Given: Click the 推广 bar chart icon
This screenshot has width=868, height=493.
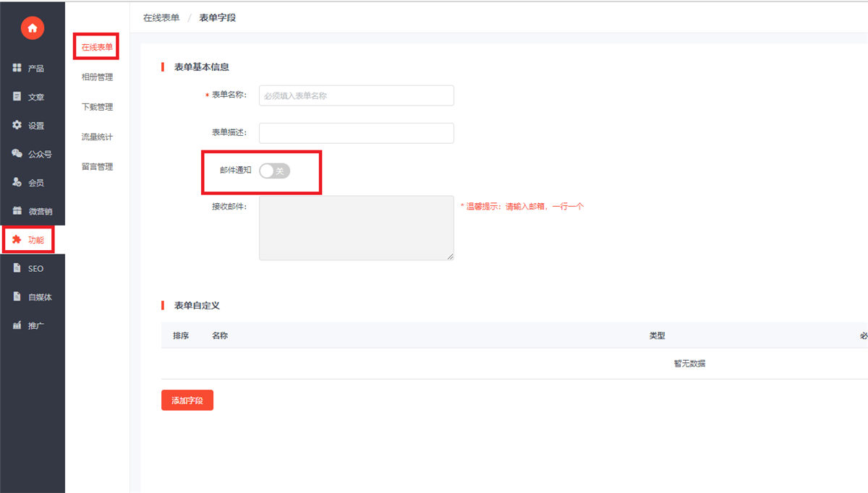Looking at the screenshot, I should click(x=17, y=325).
